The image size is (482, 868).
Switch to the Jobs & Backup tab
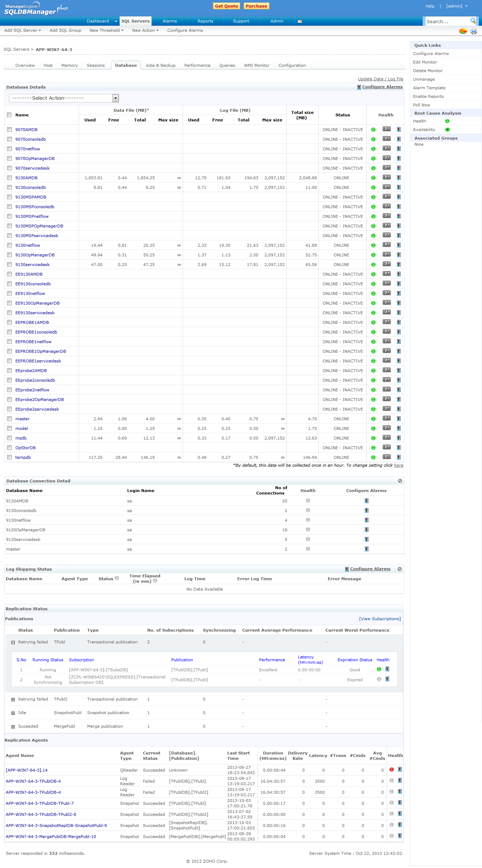(x=160, y=65)
